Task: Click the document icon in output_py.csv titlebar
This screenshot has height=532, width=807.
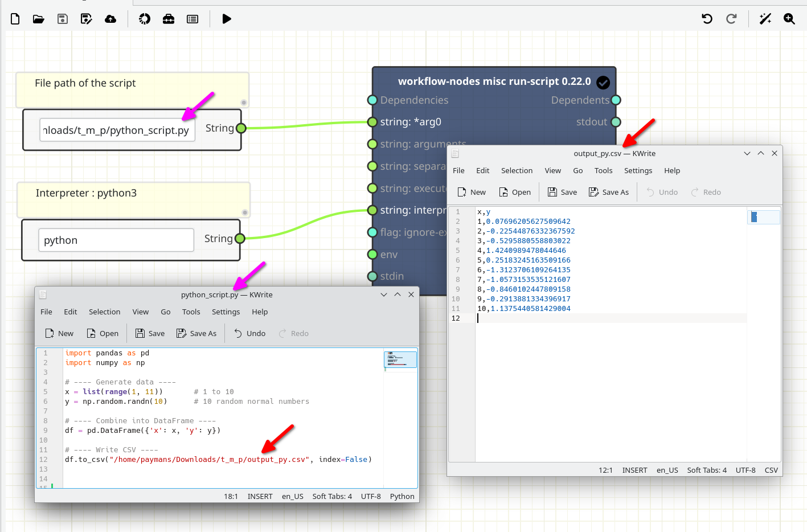Action: (x=455, y=153)
